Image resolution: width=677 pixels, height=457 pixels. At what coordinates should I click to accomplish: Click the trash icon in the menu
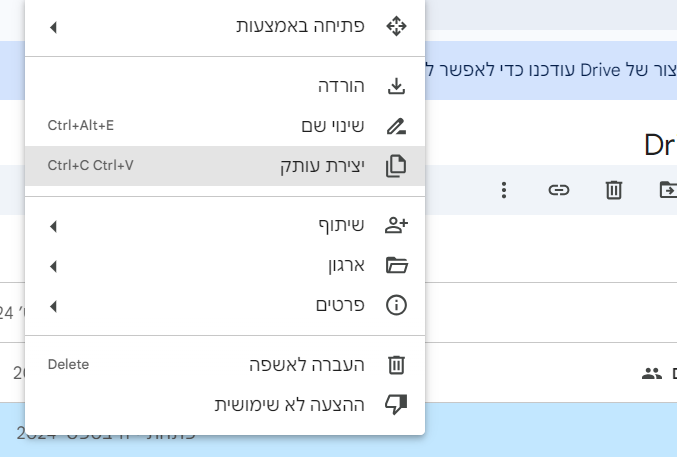click(x=396, y=365)
